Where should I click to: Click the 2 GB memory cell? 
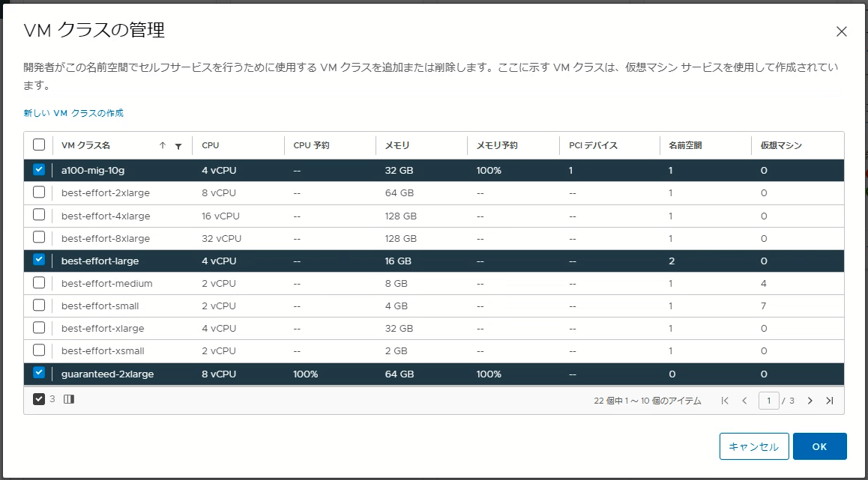coord(397,350)
